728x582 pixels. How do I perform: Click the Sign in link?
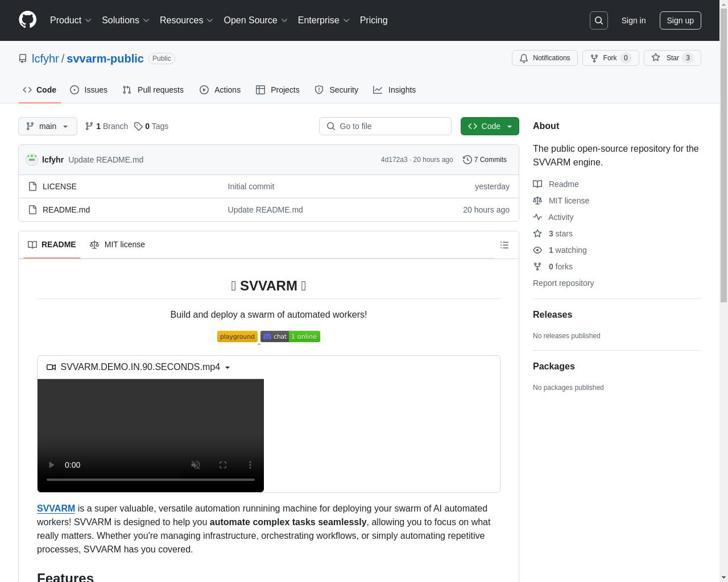(633, 20)
